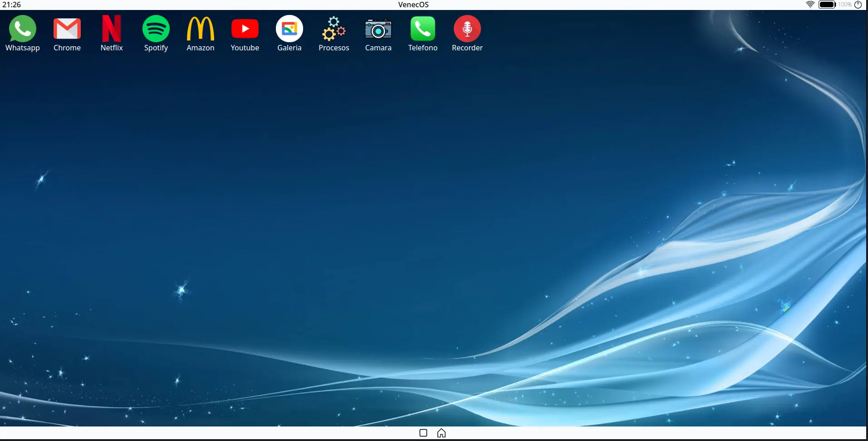868x441 pixels.
Task: Open the Telefono dialer app
Action: [x=422, y=29]
